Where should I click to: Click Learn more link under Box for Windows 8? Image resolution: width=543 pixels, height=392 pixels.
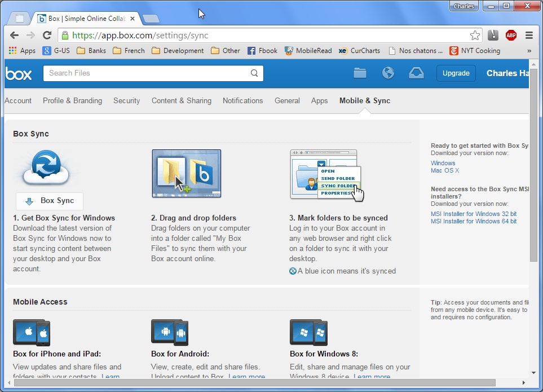(x=372, y=376)
